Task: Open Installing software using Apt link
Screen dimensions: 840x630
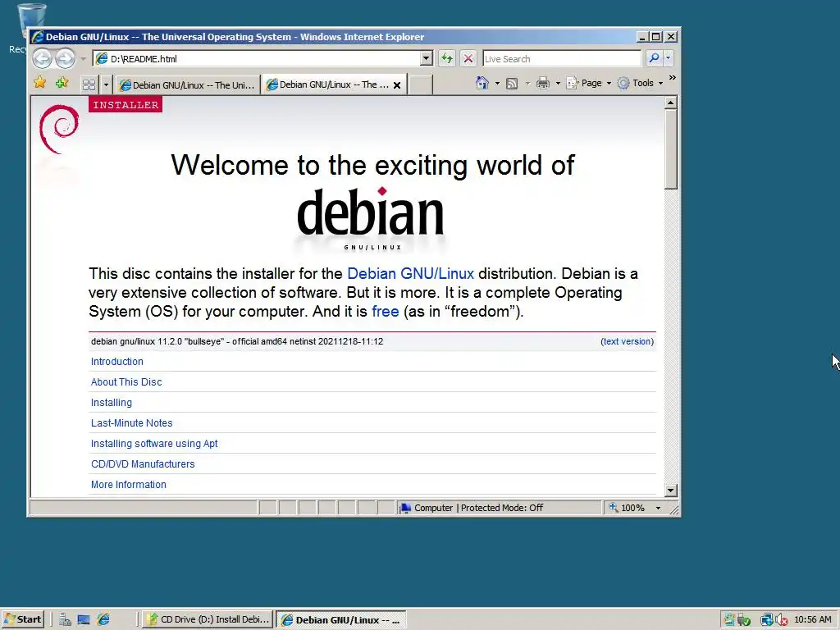Action: (x=154, y=444)
